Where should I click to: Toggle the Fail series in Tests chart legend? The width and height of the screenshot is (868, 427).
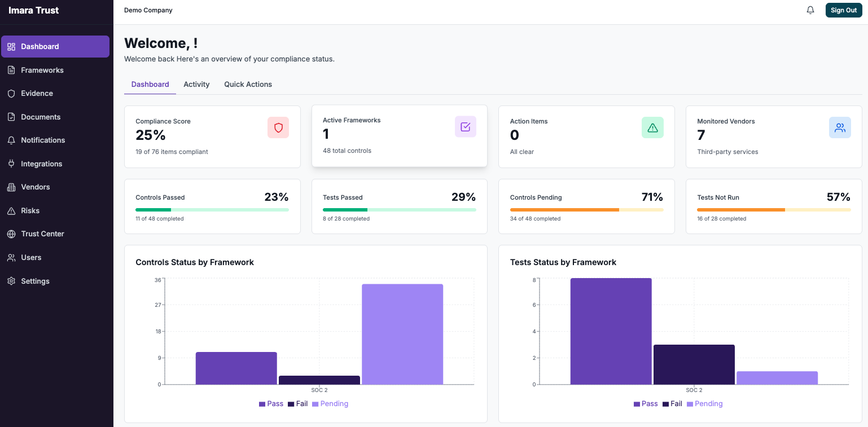pyautogui.click(x=672, y=403)
